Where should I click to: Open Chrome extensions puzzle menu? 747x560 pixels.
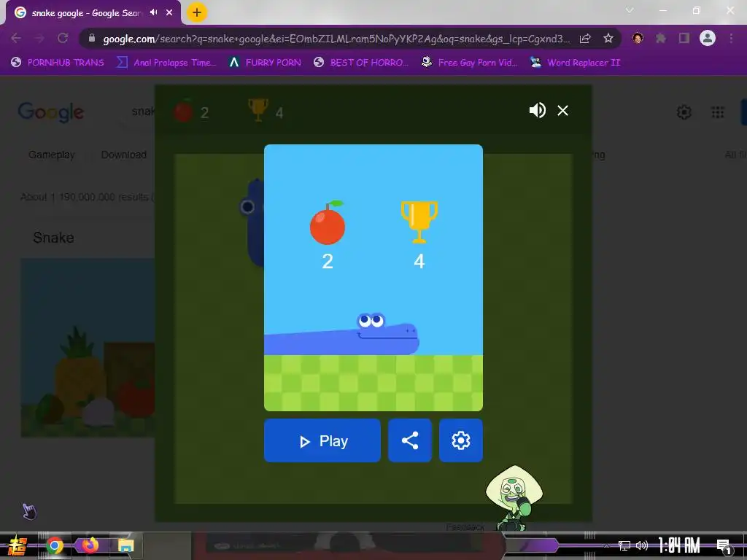(660, 38)
